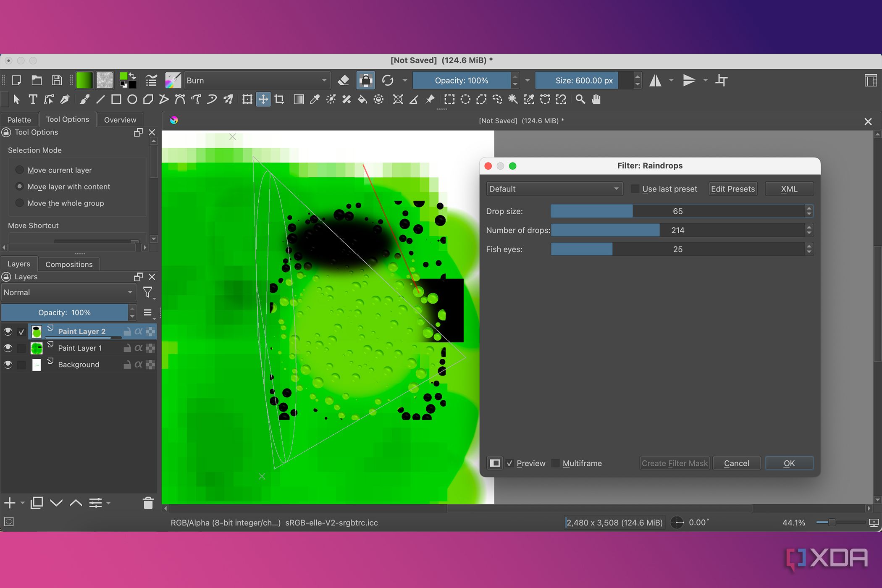The image size is (882, 588).
Task: Expand the layer filter funnel menu
Action: click(x=148, y=292)
